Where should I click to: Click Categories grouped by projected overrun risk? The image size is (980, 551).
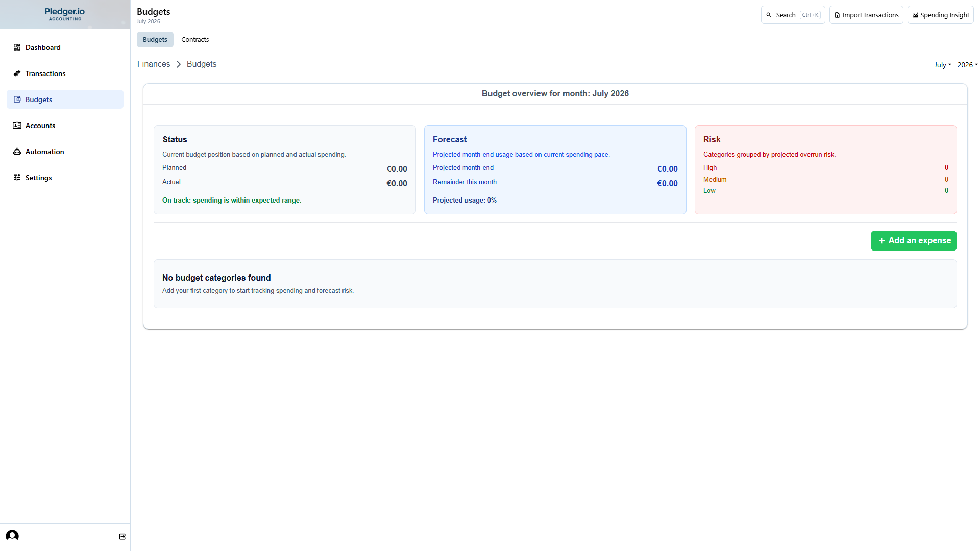(x=769, y=155)
